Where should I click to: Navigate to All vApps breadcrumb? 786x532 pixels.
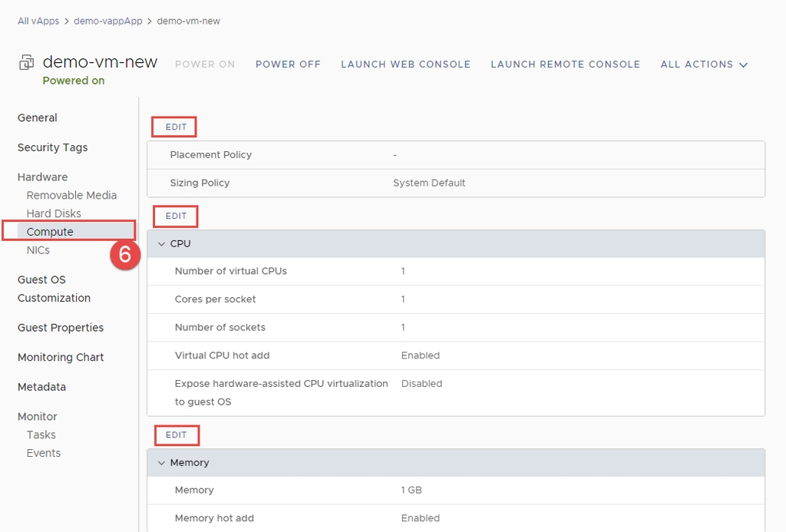click(38, 21)
